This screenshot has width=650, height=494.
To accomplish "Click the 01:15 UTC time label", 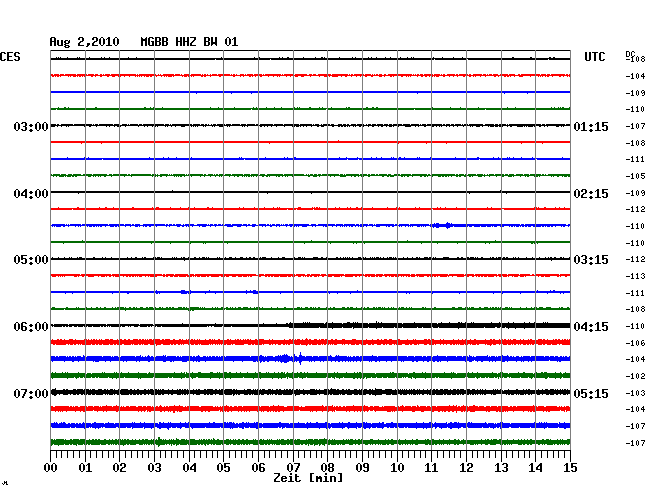I will click(x=591, y=127).
